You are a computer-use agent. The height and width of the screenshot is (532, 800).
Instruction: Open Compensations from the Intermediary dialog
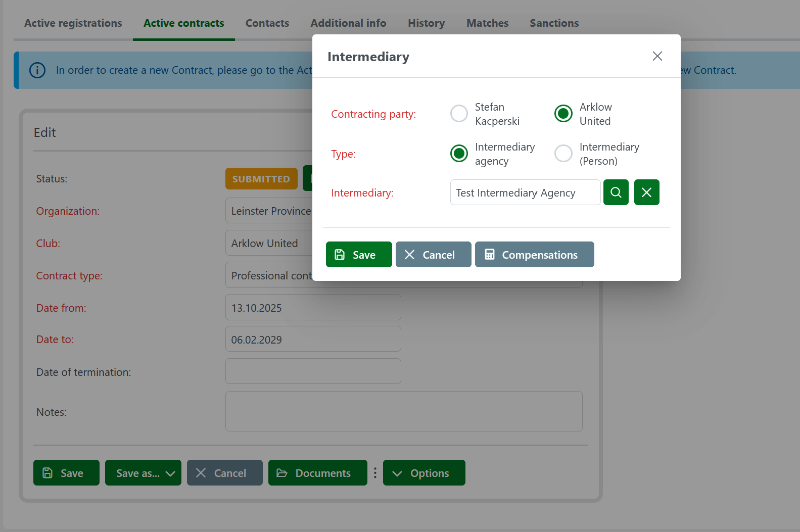coord(534,255)
